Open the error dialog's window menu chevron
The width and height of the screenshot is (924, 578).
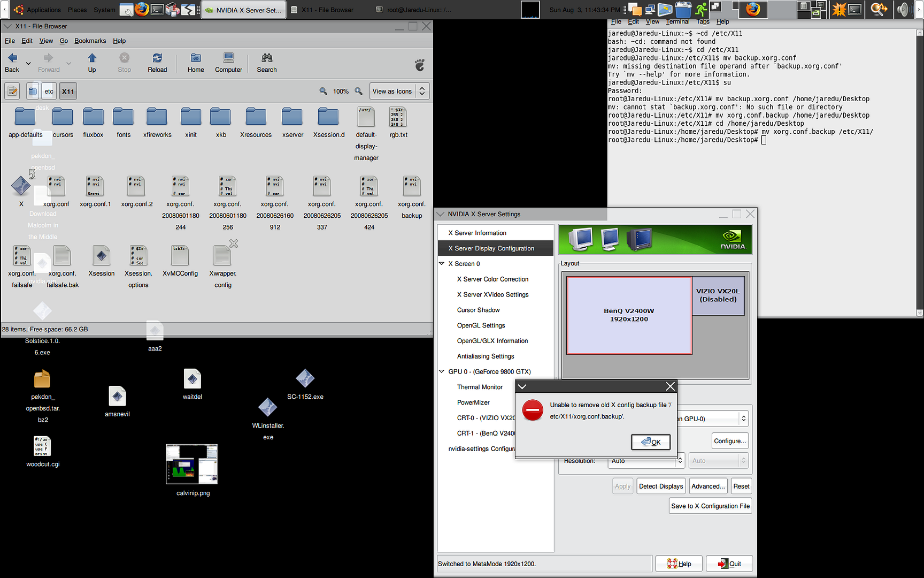click(522, 386)
